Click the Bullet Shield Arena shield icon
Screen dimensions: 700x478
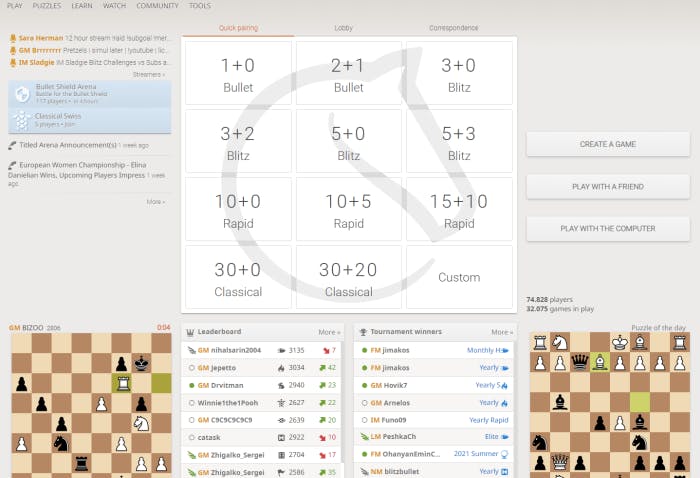pyautogui.click(x=22, y=93)
